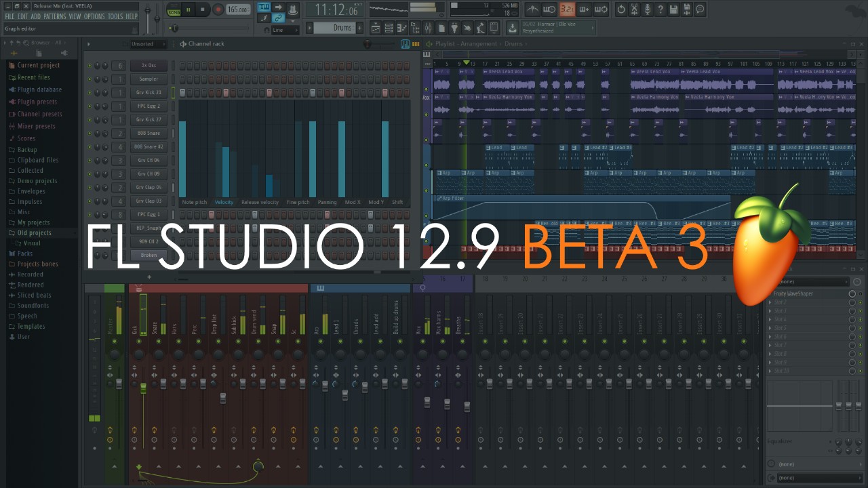Collapse the Old projects folder
868x488 pixels.
click(34, 233)
